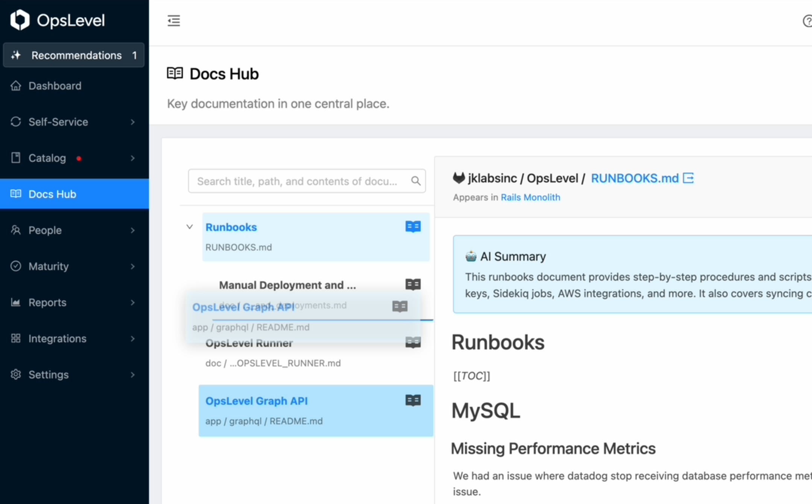812x504 pixels.
Task: Click the OpsLevel logo icon
Action: click(x=20, y=20)
